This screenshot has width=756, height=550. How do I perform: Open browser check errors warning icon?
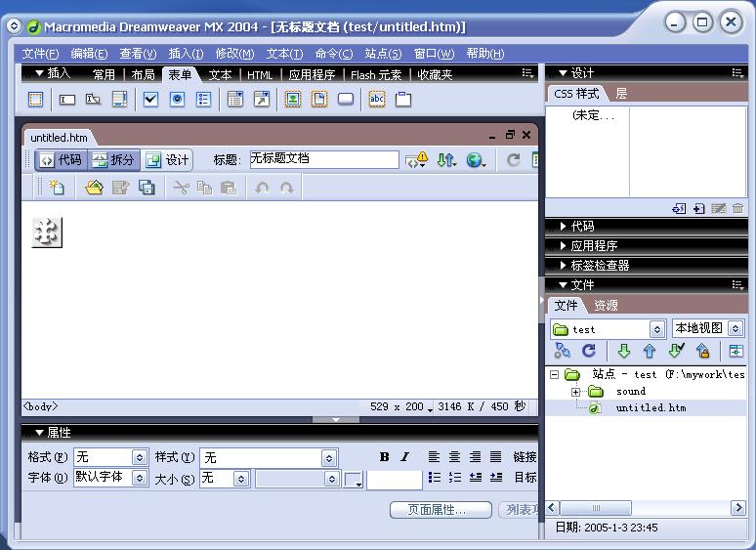pyautogui.click(x=416, y=160)
